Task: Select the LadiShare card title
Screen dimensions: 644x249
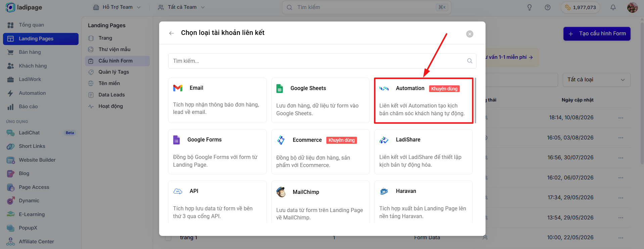Action: pos(408,140)
